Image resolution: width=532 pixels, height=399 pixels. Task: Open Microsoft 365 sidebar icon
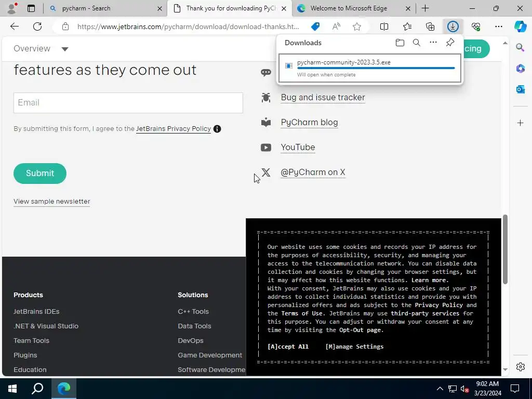(520, 69)
